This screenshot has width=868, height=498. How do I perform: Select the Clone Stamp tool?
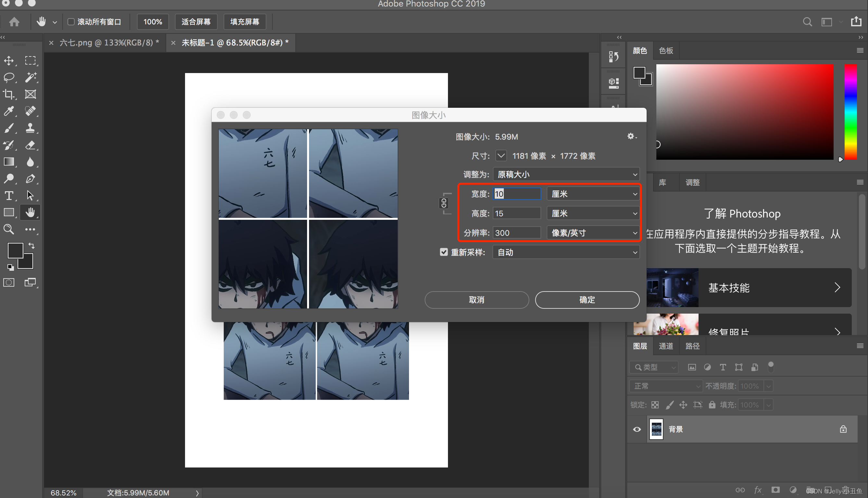31,128
